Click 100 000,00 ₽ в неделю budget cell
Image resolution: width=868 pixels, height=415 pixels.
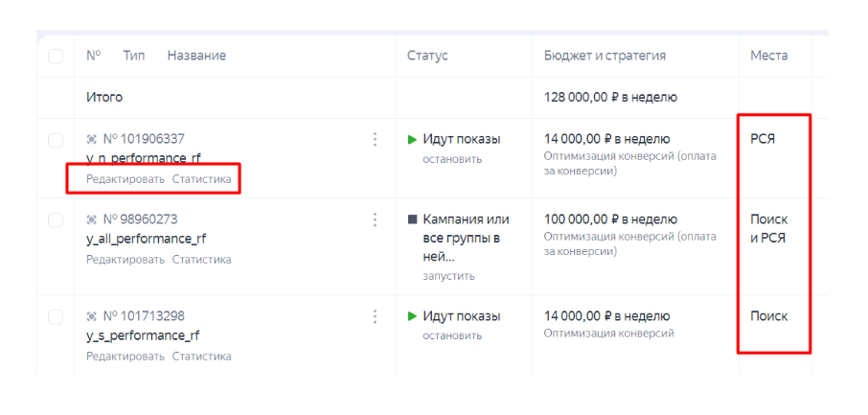tap(606, 219)
